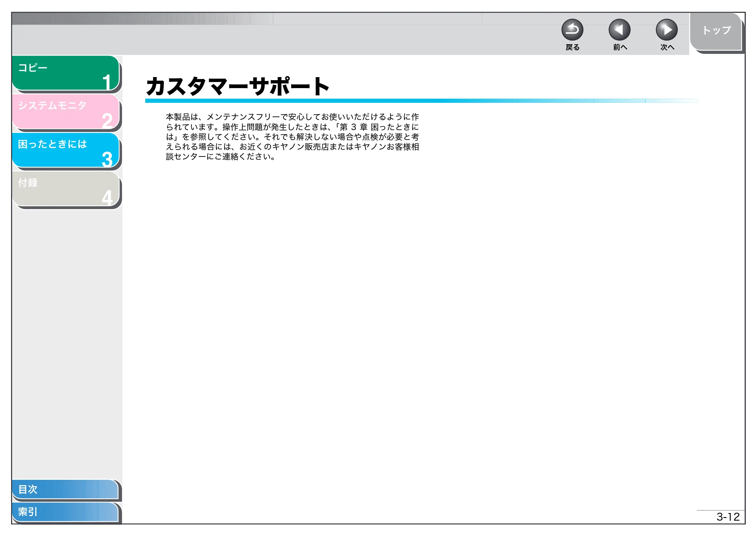
Task: Open the 目次 table of contents
Action: pos(65,489)
